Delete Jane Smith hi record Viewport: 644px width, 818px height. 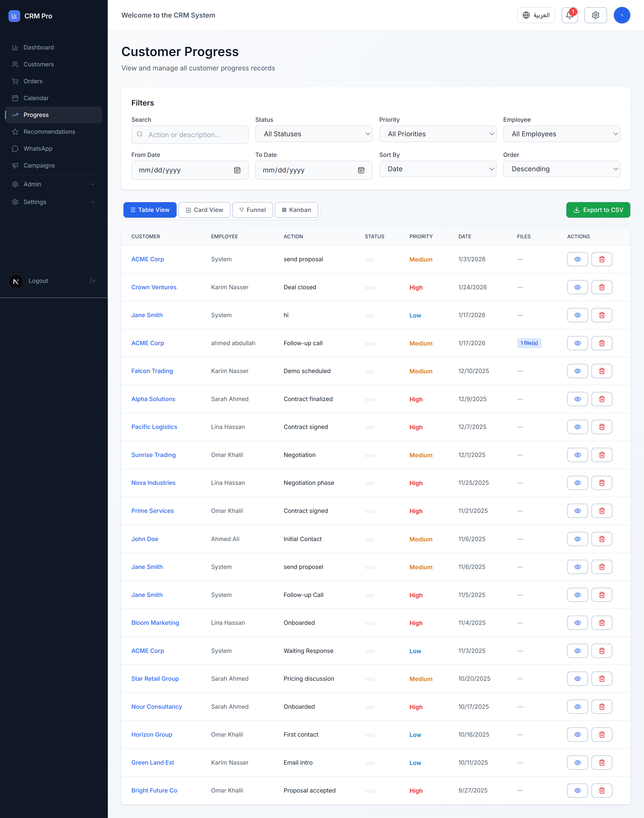coord(602,315)
